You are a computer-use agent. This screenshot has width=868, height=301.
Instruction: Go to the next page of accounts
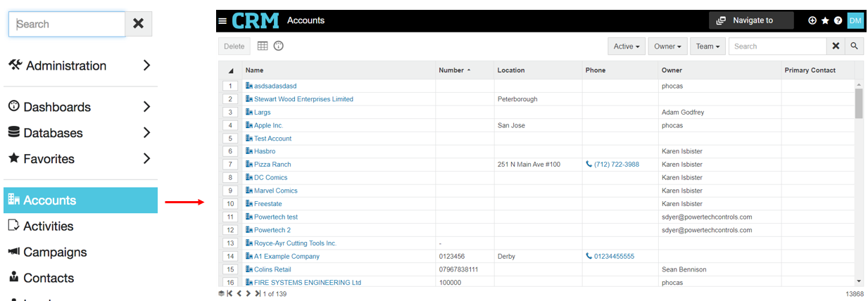coord(248,293)
